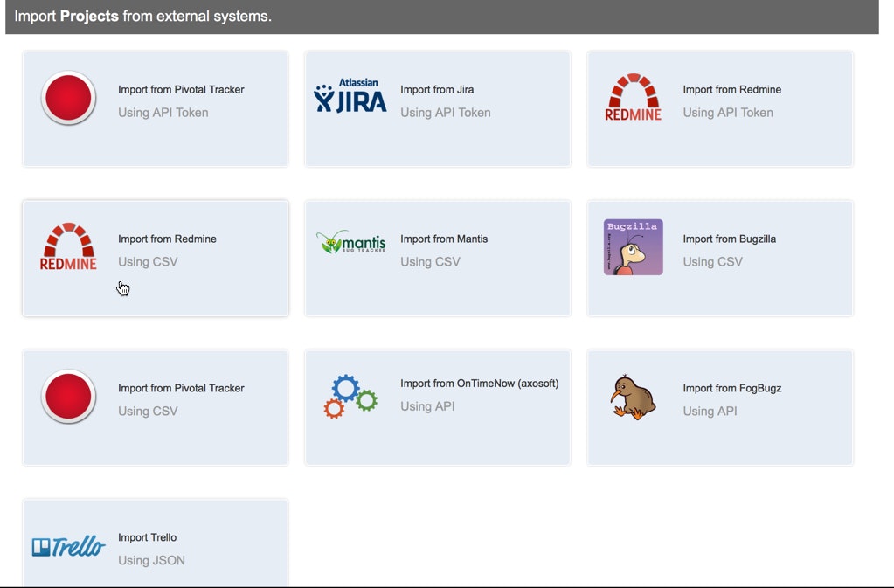The width and height of the screenshot is (894, 588).
Task: Click 'Using API' under Import from FogBugz
Action: (x=710, y=412)
